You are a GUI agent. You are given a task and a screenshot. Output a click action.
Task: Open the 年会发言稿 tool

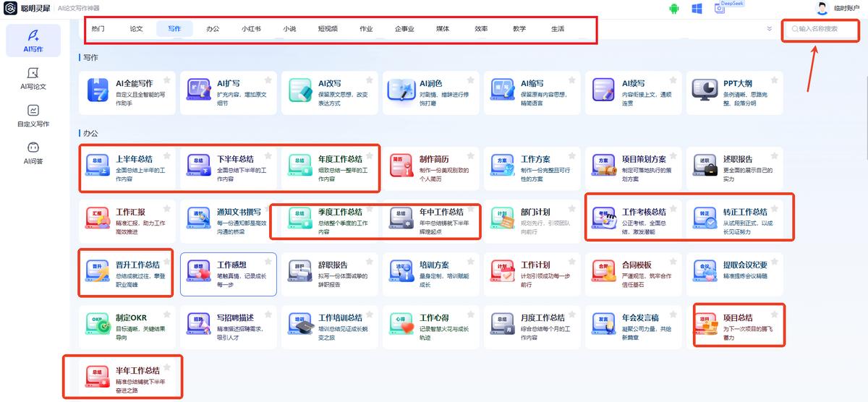pos(634,325)
